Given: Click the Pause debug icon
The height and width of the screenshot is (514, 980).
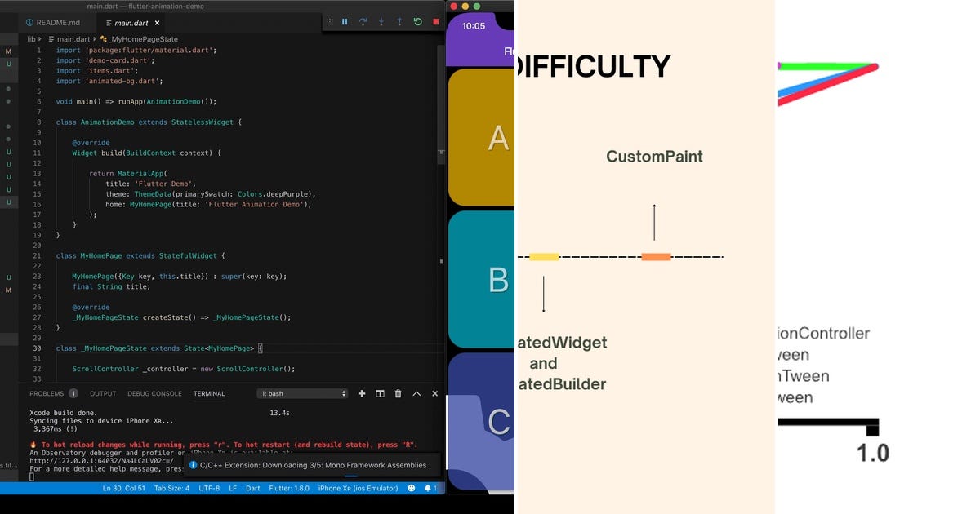Looking at the screenshot, I should click(346, 22).
